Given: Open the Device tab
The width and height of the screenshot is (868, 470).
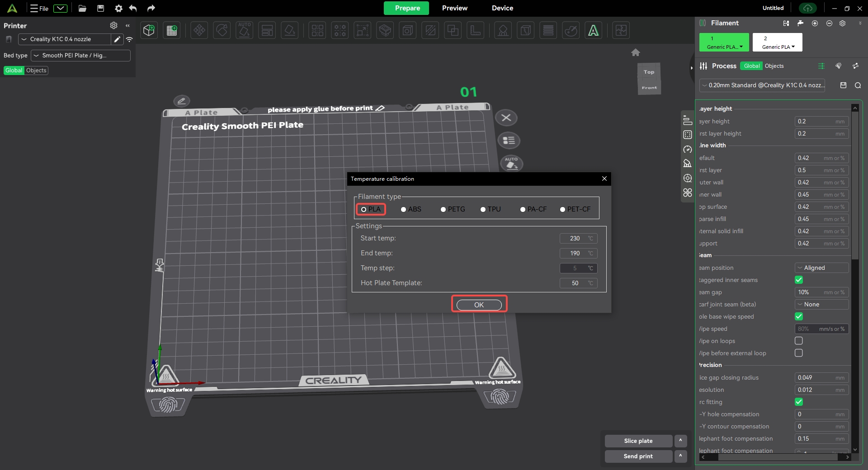Looking at the screenshot, I should coord(502,8).
